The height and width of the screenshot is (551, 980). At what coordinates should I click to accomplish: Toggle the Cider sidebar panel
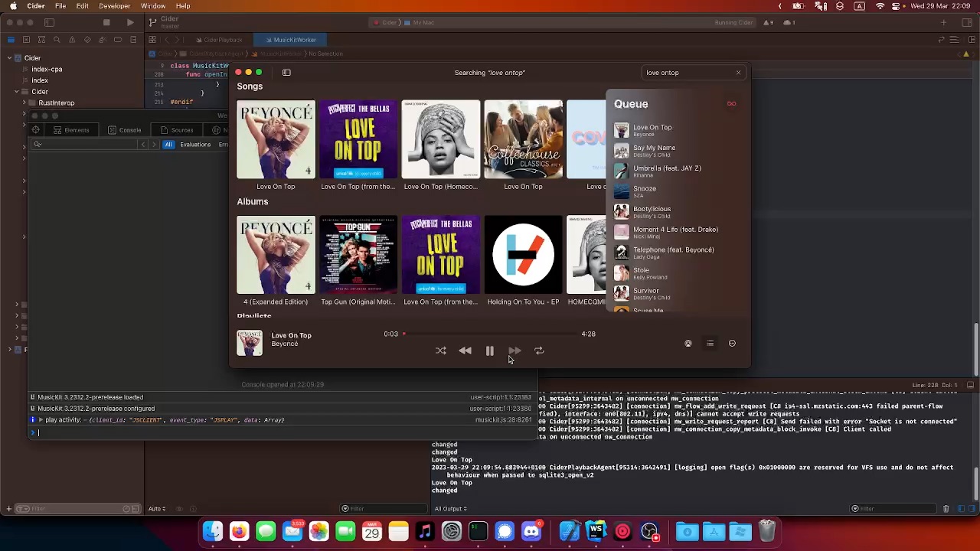pyautogui.click(x=286, y=73)
